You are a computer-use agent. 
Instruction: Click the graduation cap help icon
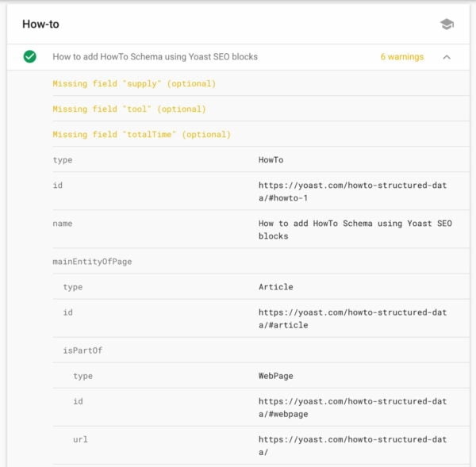click(x=447, y=25)
